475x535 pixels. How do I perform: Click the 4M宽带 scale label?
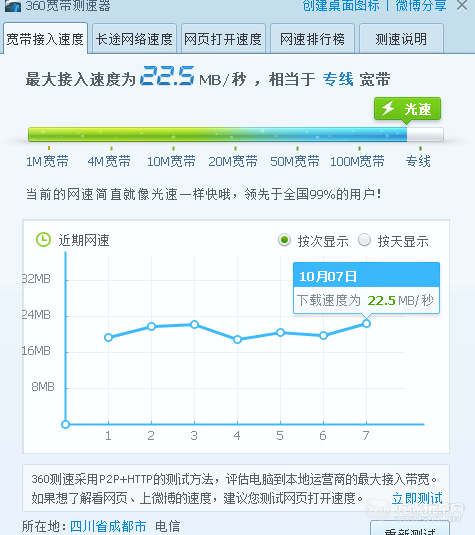[x=109, y=161]
